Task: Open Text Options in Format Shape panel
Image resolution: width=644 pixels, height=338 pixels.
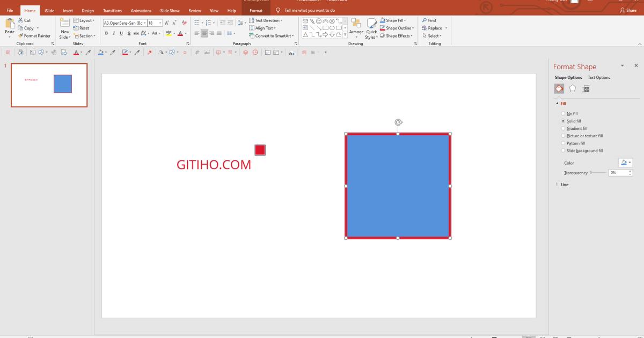Action: click(599, 77)
